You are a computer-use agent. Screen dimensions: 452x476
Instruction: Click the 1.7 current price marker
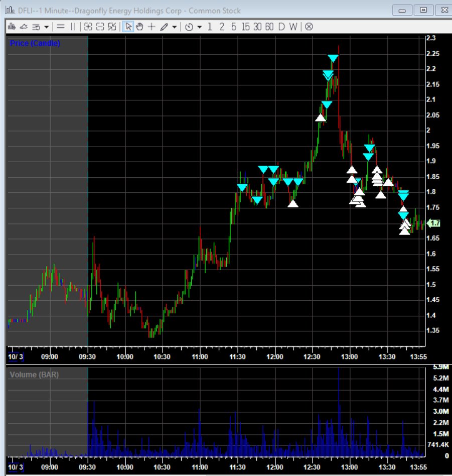(x=434, y=223)
